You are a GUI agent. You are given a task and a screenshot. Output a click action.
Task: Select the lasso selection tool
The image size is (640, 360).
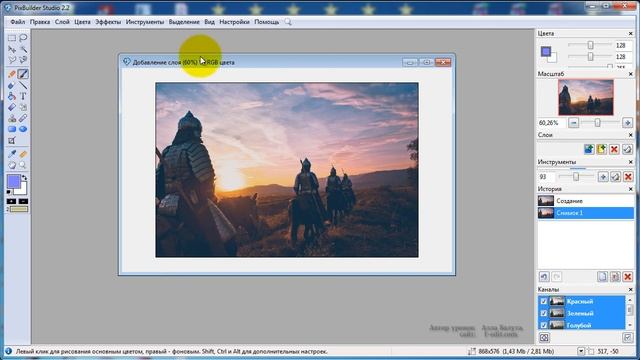pos(23,38)
